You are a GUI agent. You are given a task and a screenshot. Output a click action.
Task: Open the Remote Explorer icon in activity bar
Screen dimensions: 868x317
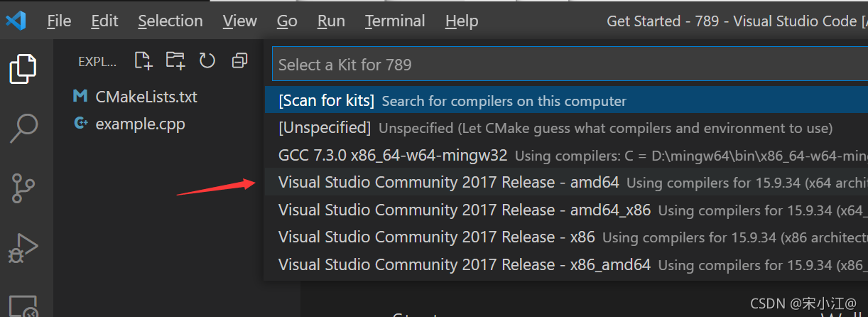point(23,306)
